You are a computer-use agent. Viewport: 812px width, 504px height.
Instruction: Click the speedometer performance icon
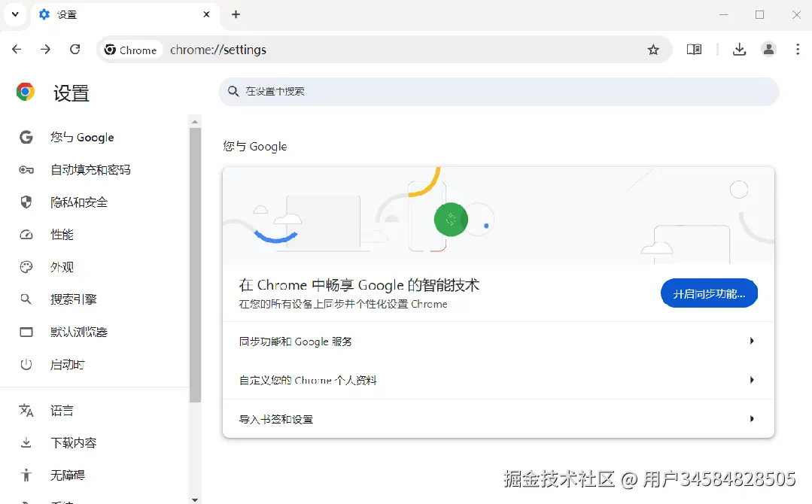(26, 235)
